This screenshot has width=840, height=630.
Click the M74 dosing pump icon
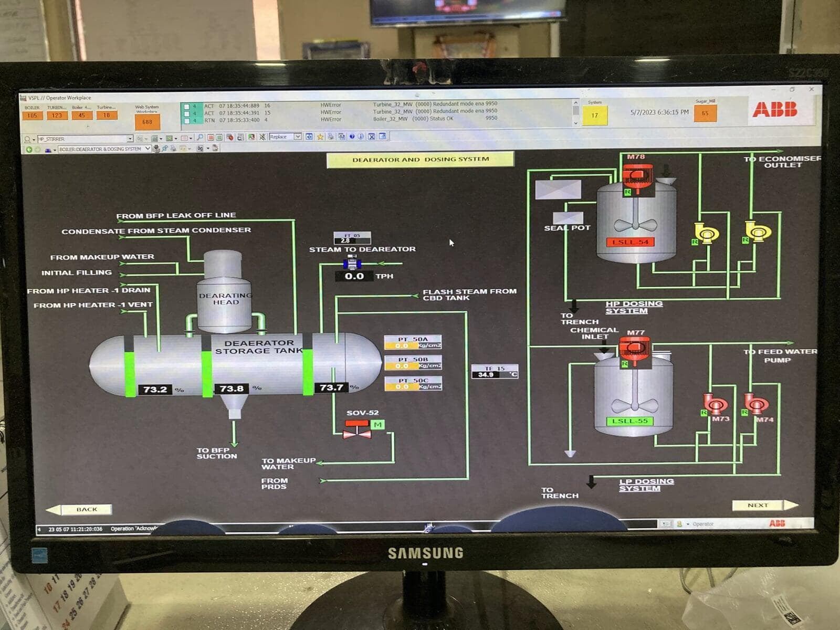(x=756, y=404)
